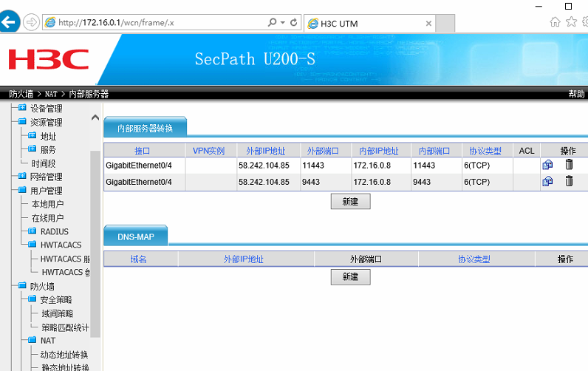The image size is (588, 371).
Task: Click the refresh icon in address bar
Action: [x=293, y=22]
